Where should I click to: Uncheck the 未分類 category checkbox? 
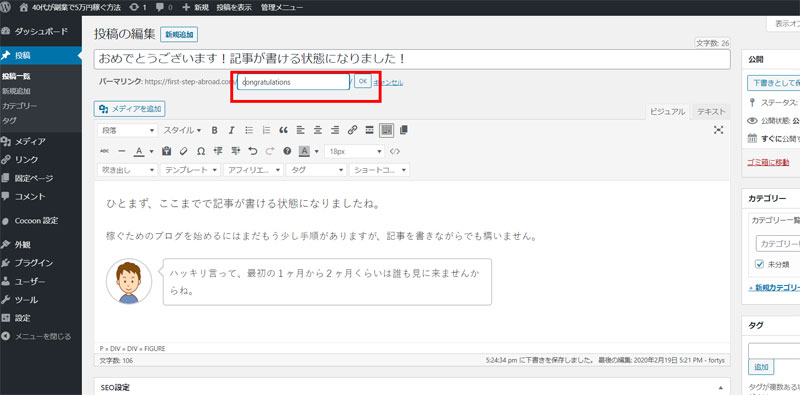(759, 264)
